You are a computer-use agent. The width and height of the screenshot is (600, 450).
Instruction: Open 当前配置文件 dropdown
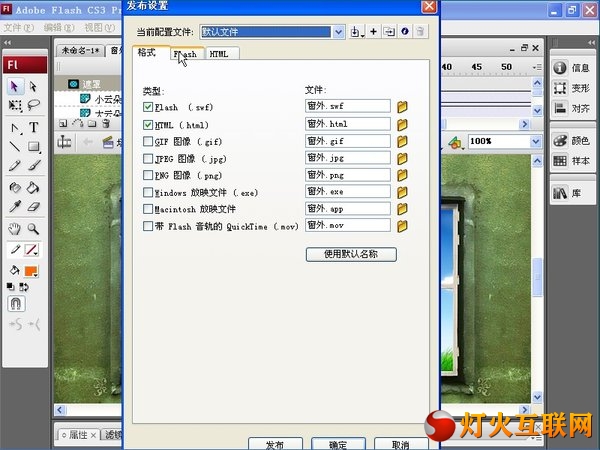pyautogui.click(x=338, y=32)
